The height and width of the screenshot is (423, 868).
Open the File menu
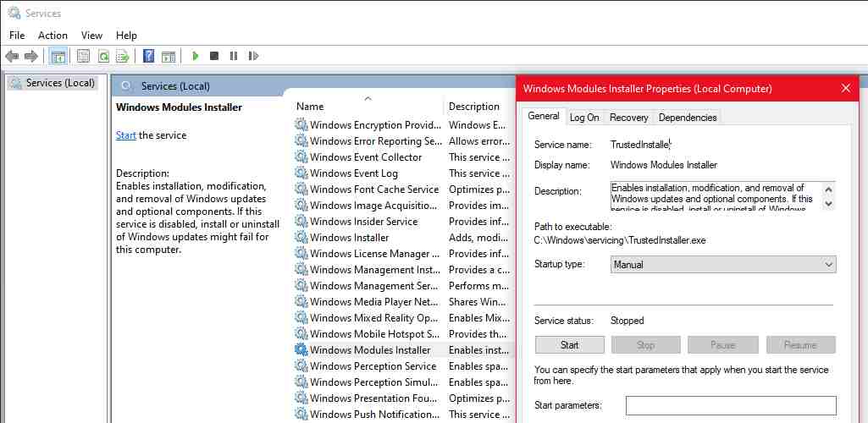point(17,36)
